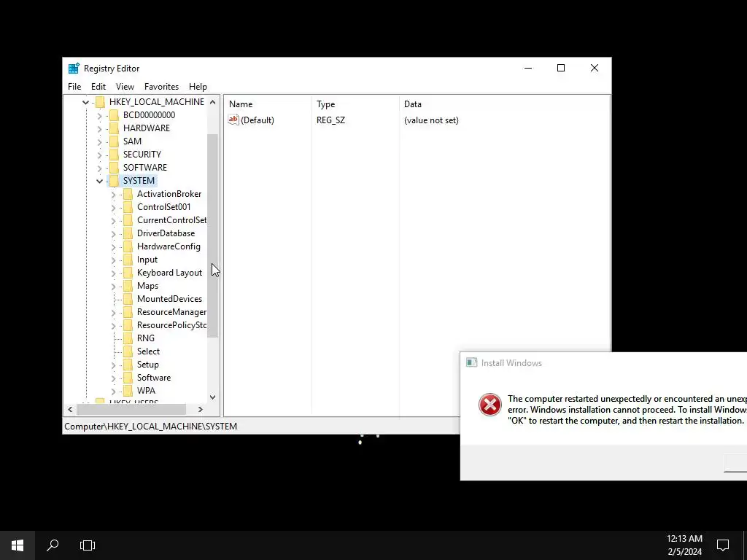The width and height of the screenshot is (747, 560).
Task: Click the HKEY_LOCAL_MACHINE folder icon
Action: tap(100, 102)
